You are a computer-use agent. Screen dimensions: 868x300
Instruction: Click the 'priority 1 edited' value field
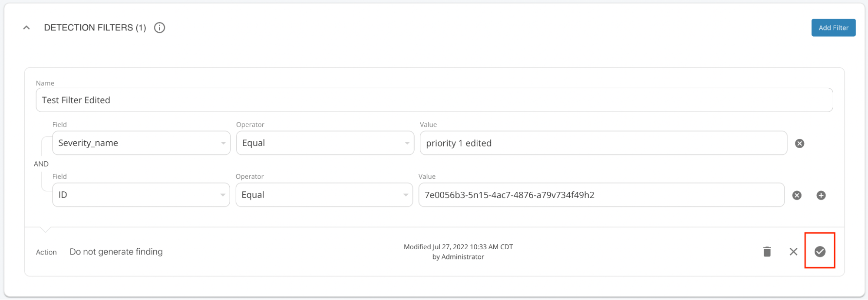pos(603,143)
